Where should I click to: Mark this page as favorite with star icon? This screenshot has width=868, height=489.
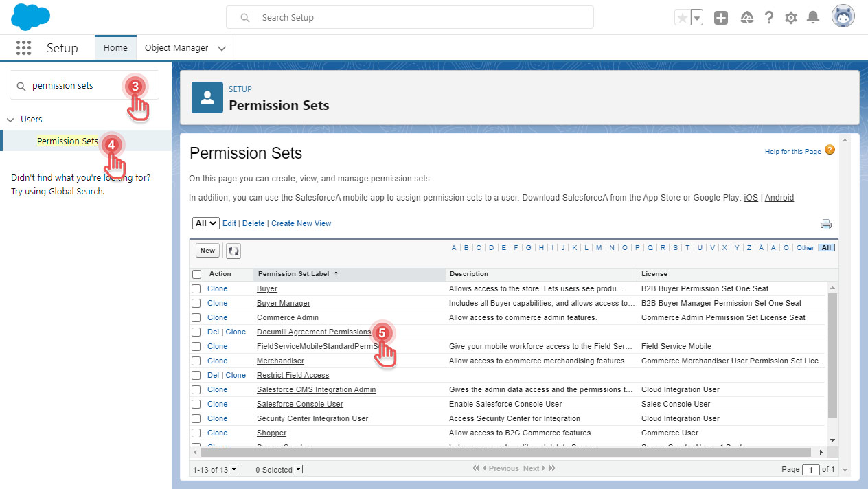(682, 17)
